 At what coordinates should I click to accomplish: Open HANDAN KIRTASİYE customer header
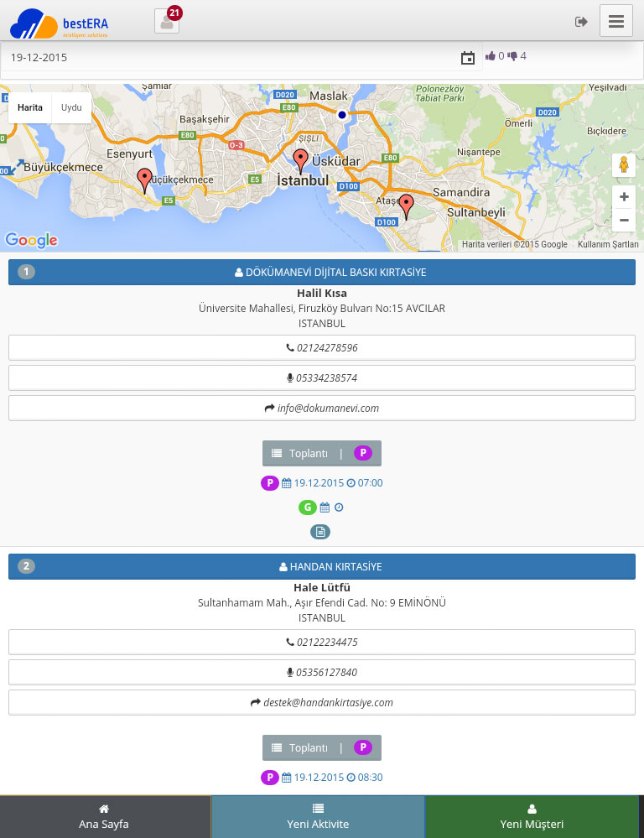tap(322, 566)
